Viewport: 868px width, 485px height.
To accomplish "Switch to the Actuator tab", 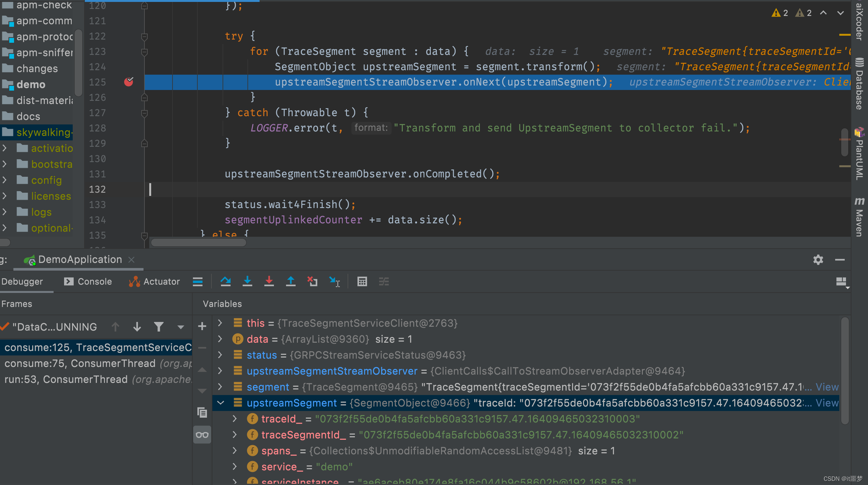I will point(154,281).
